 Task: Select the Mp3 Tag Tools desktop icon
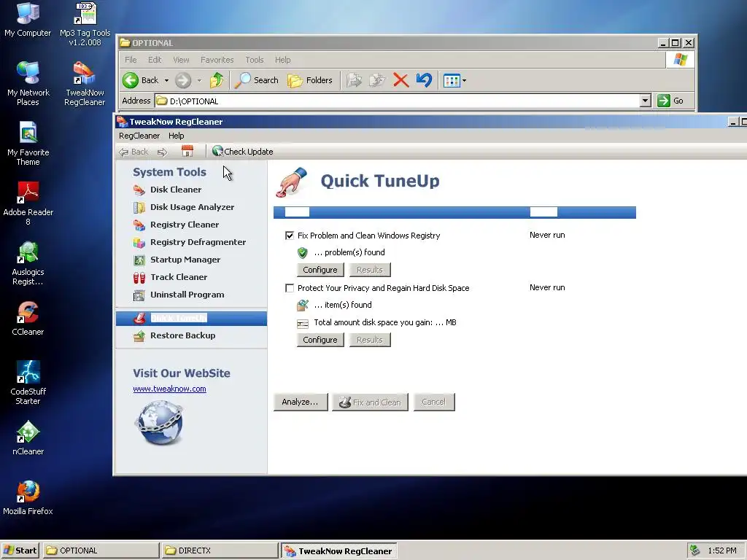point(85,24)
